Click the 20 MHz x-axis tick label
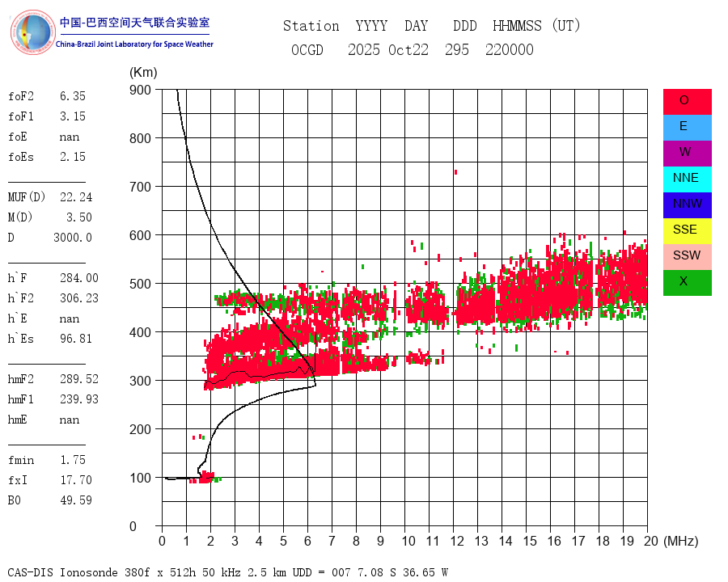Screen dimensions: 728x582 pyautogui.click(x=651, y=541)
